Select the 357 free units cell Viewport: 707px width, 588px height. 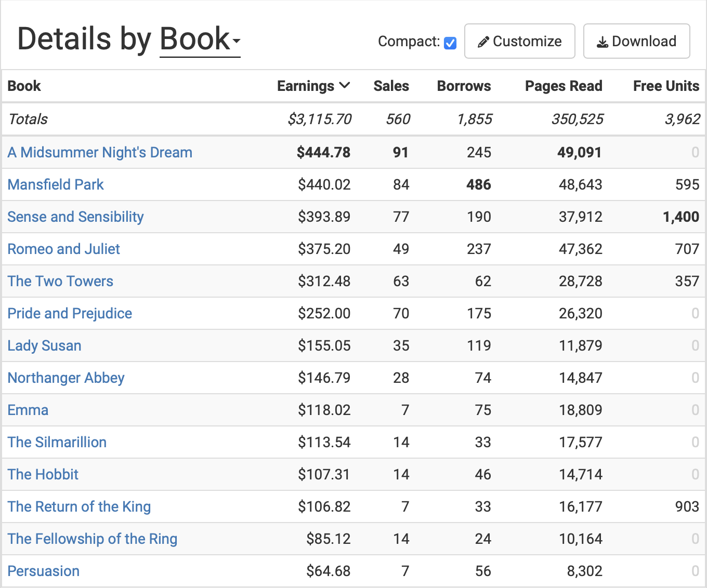687,281
